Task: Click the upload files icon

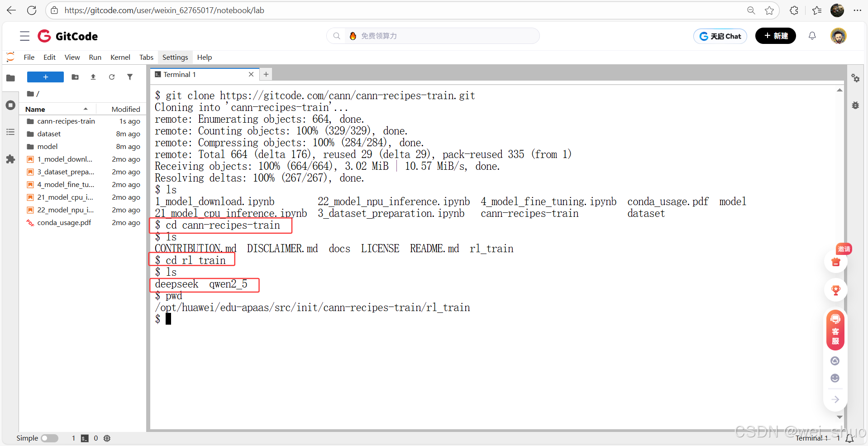Action: pyautogui.click(x=93, y=77)
